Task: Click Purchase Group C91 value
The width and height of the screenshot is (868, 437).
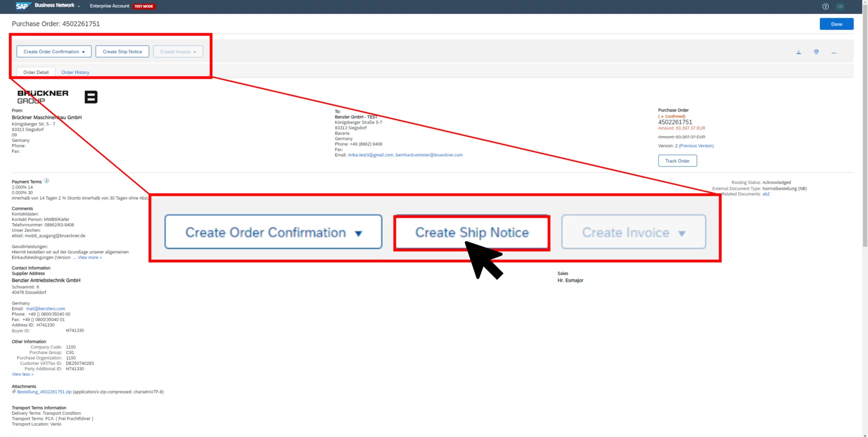Action: click(x=70, y=353)
